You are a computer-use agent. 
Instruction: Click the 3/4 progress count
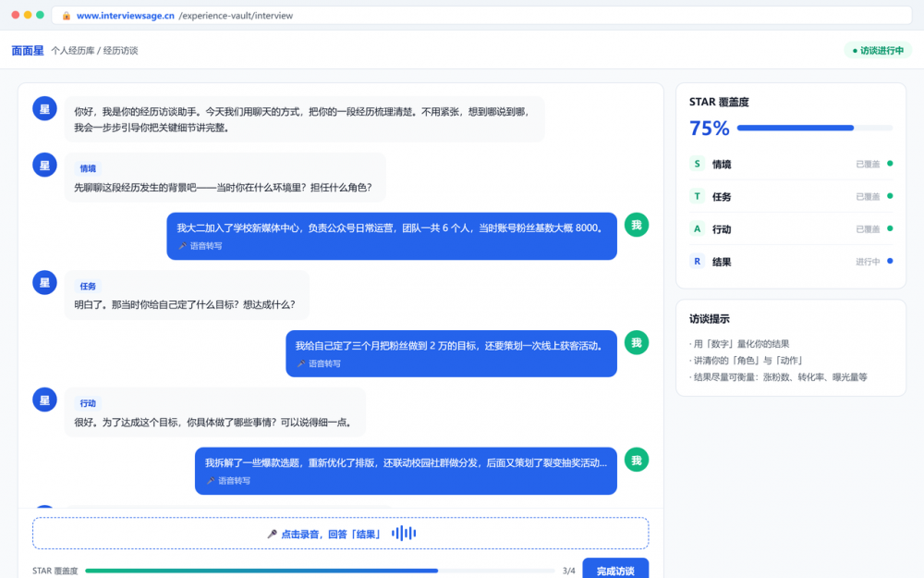(x=568, y=571)
